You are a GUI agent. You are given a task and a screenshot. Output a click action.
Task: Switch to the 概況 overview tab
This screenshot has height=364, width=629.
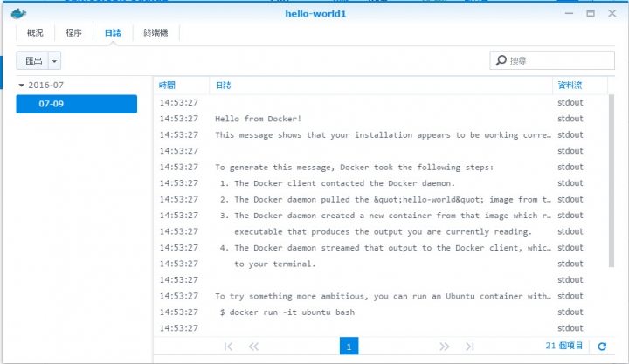pyautogui.click(x=35, y=33)
